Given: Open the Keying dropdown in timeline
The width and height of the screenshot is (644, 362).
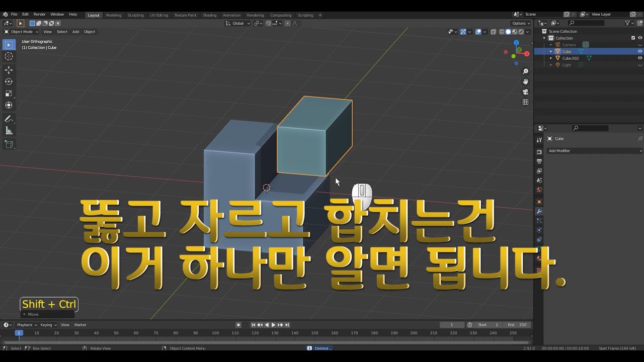Looking at the screenshot, I should [49, 325].
